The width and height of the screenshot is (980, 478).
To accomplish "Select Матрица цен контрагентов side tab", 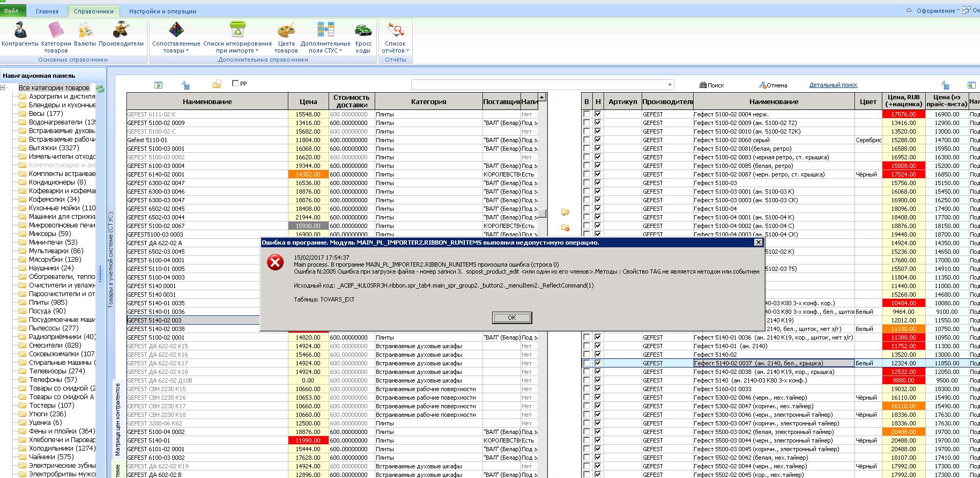I will [118, 420].
